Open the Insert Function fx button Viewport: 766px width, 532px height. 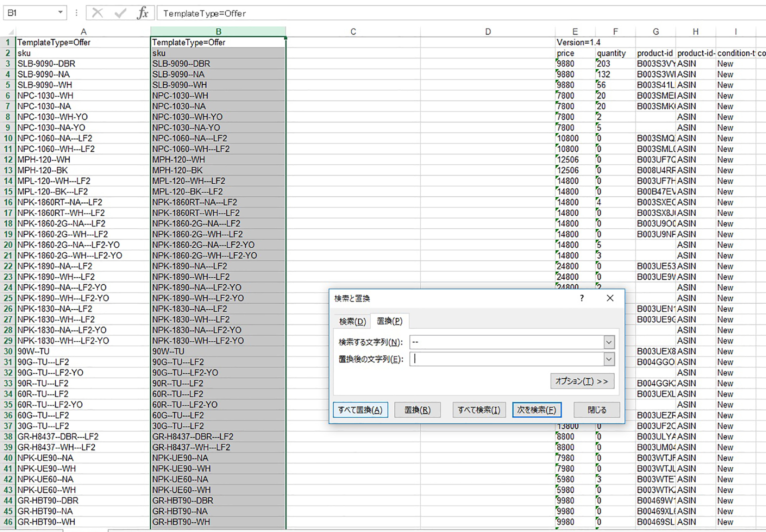(143, 13)
